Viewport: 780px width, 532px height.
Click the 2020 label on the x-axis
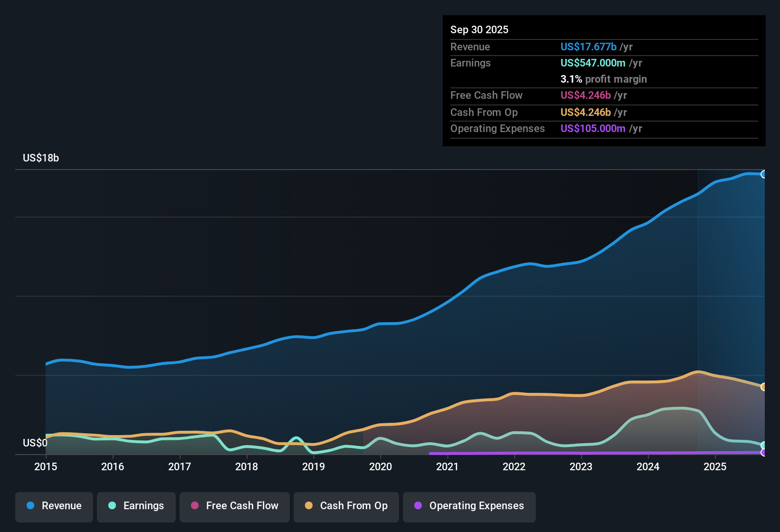click(x=380, y=467)
